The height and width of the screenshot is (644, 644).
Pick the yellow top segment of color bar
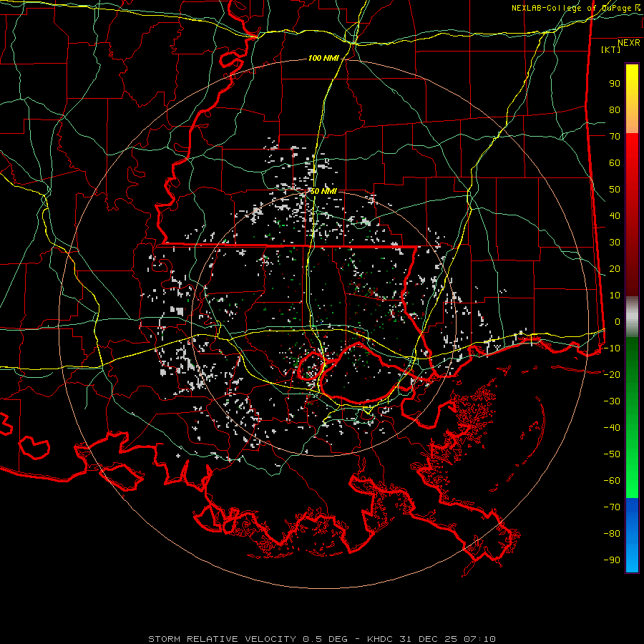(632, 99)
